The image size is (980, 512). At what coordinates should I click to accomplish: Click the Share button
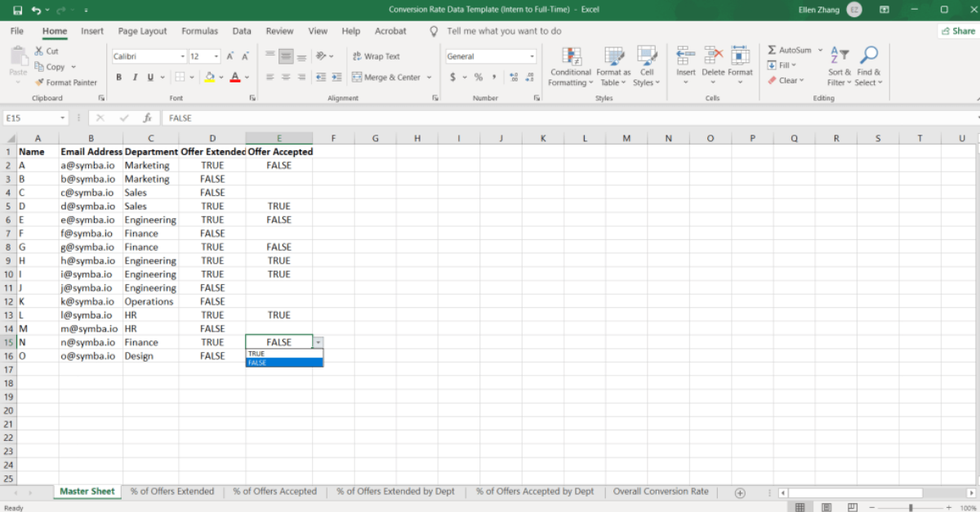(957, 31)
